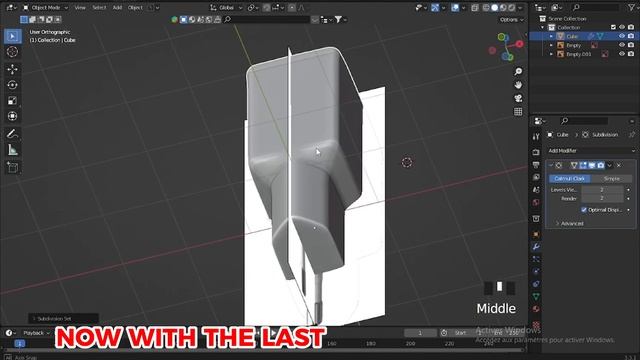Open the Modifiers wrench tab
This screenshot has width=640, height=360.
536,247
